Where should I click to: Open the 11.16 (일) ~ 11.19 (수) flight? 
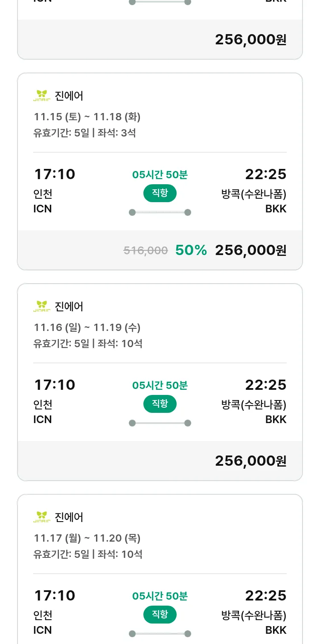(x=87, y=327)
